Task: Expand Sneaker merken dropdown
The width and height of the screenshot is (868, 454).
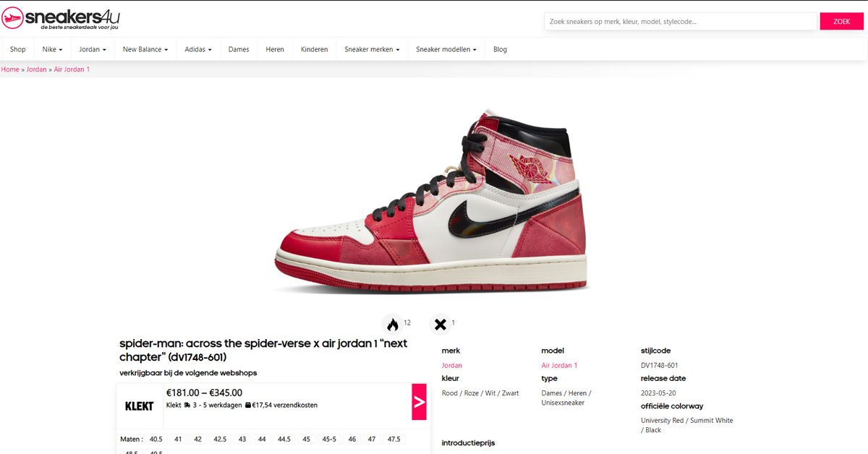Action: tap(372, 49)
